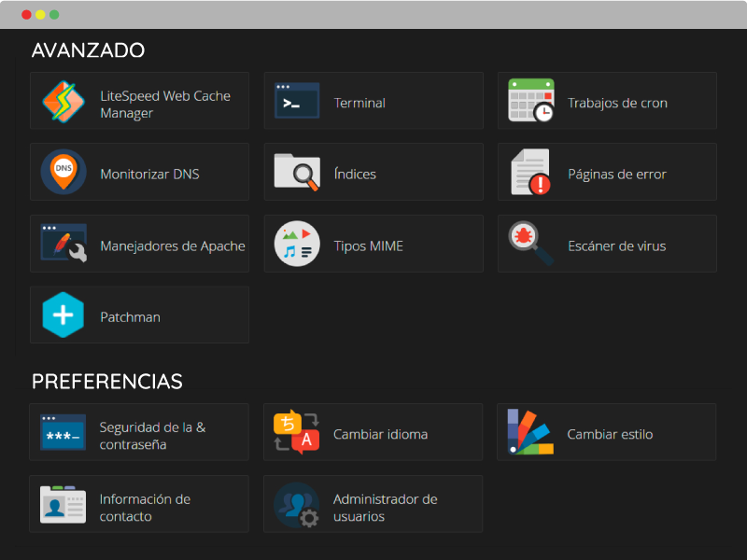Click the Información de contacto card icon
This screenshot has width=747, height=560.
(63, 504)
